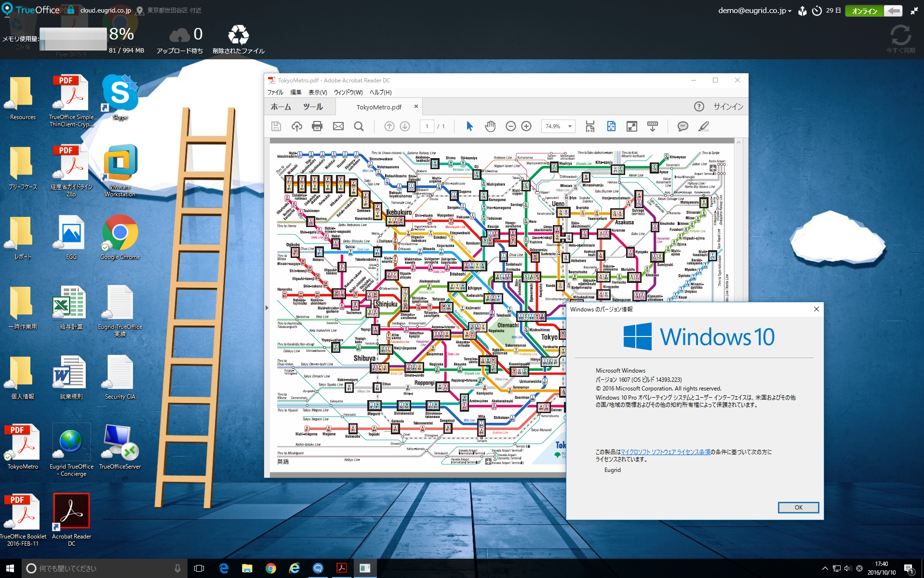Click the page number field

pos(427,126)
